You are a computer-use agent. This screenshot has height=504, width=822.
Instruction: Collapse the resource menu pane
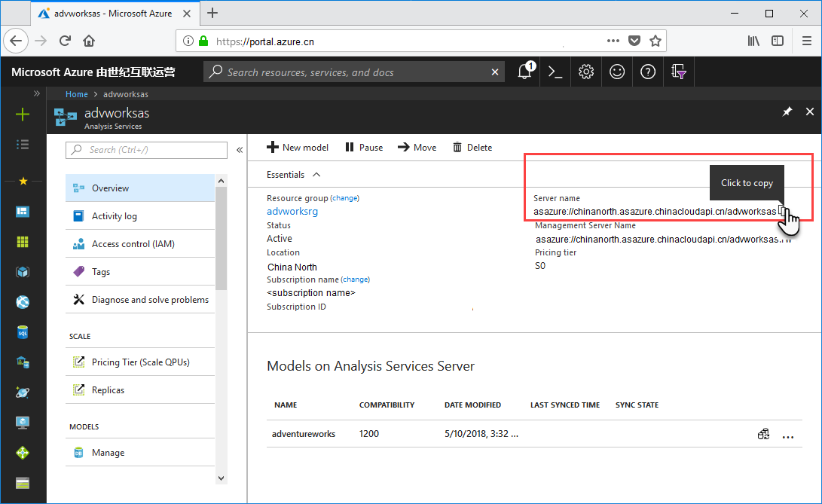[240, 150]
